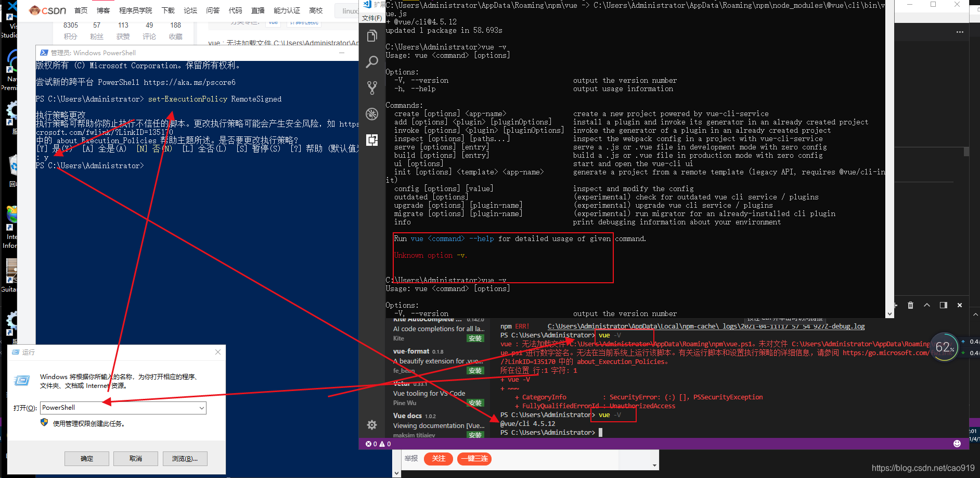Open the 文件(F) menu in VS Code
Image resolution: width=980 pixels, height=478 pixels.
tap(372, 18)
